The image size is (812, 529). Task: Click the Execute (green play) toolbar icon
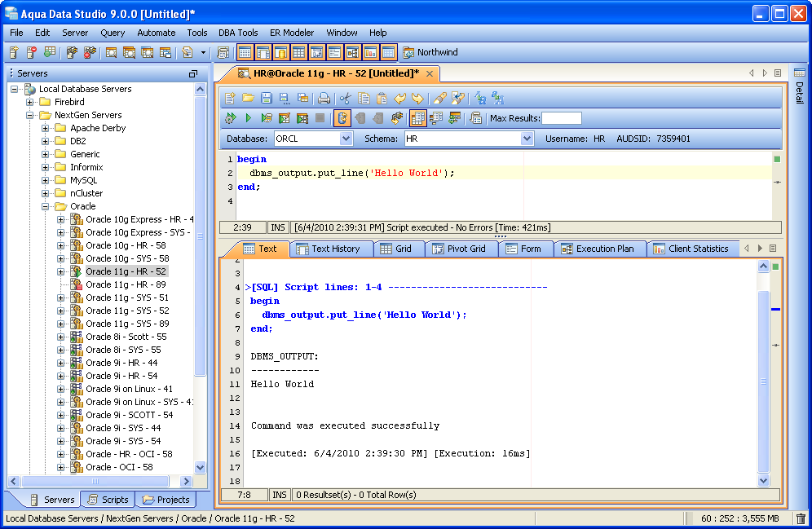click(x=249, y=118)
